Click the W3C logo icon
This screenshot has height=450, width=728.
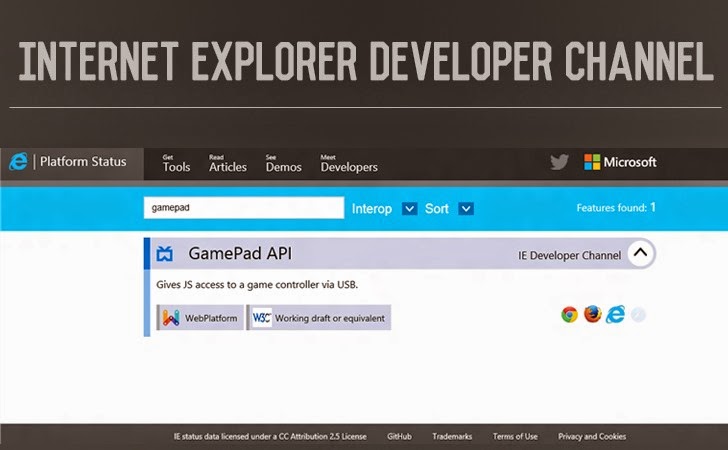(262, 318)
